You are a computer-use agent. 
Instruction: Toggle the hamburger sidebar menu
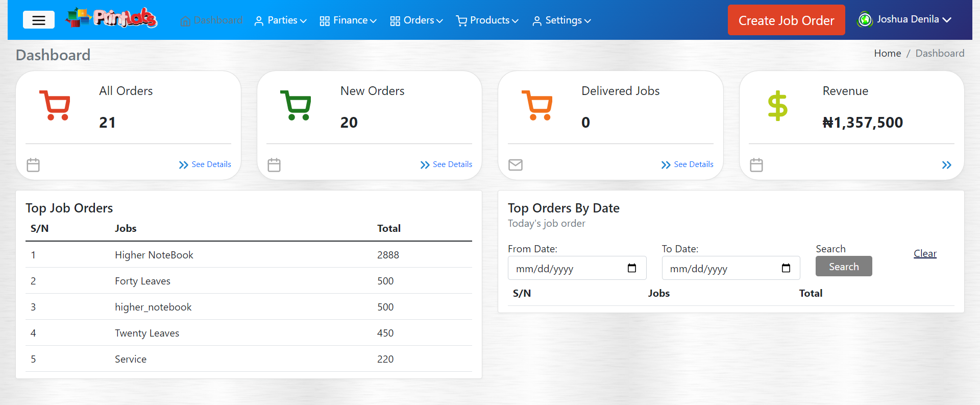38,20
